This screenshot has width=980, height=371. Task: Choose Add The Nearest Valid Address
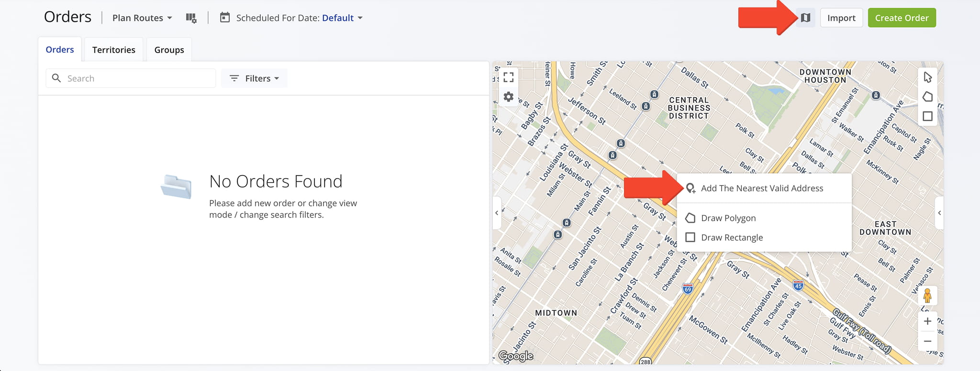(x=764, y=188)
